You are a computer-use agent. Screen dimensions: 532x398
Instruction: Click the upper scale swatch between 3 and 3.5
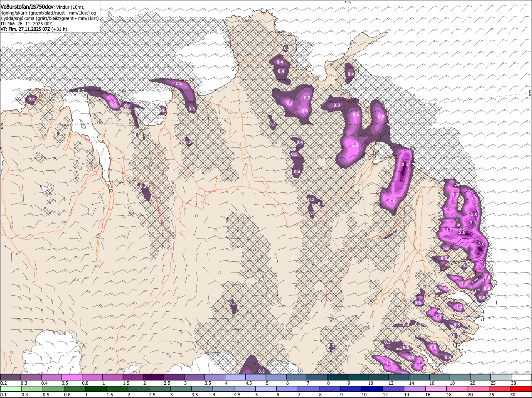click(x=195, y=377)
